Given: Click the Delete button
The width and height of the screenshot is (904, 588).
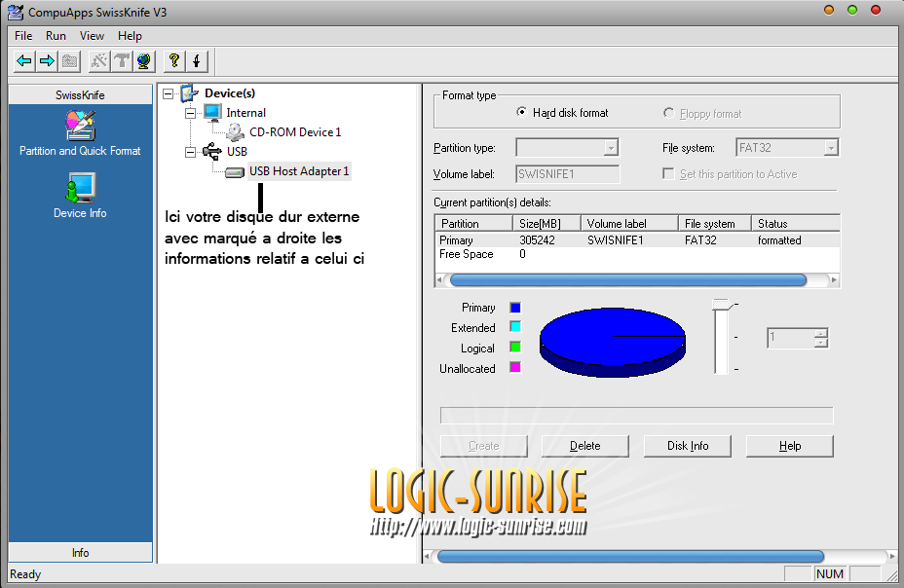Looking at the screenshot, I should 585,446.
